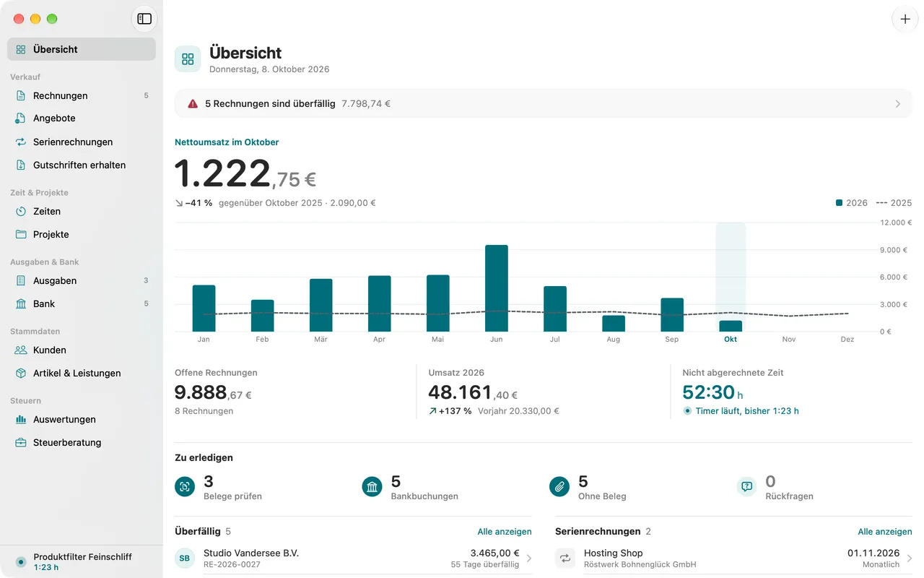Click the Bankbuchungen round bank icon
The width and height of the screenshot is (924, 578).
click(372, 487)
